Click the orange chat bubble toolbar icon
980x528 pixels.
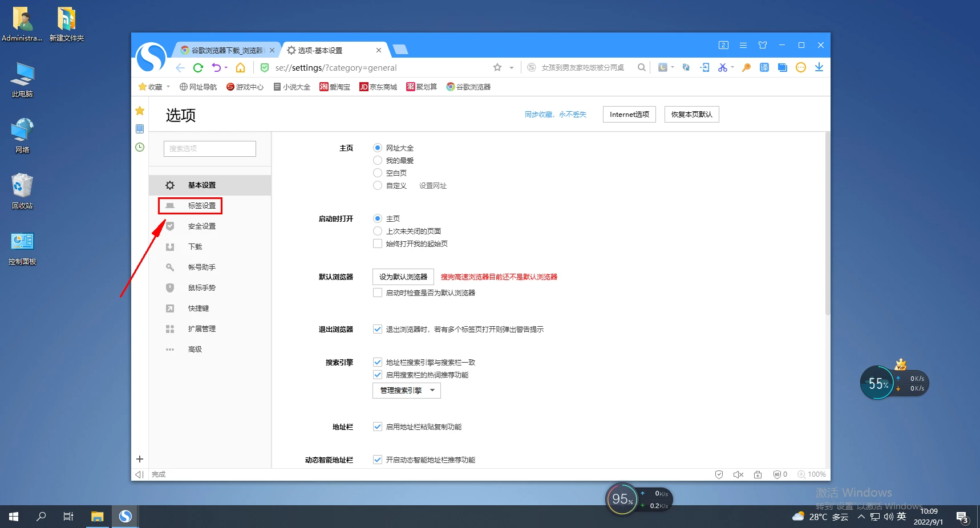pyautogui.click(x=801, y=67)
